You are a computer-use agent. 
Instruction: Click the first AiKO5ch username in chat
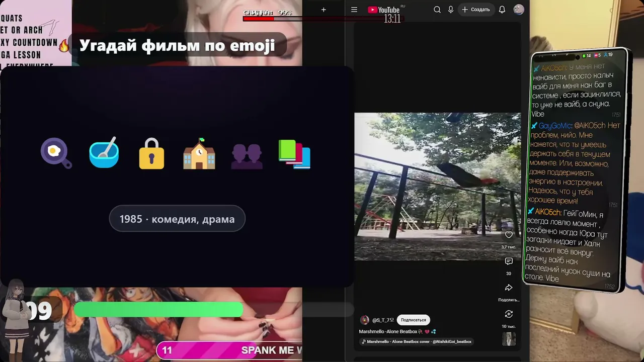[554, 68]
